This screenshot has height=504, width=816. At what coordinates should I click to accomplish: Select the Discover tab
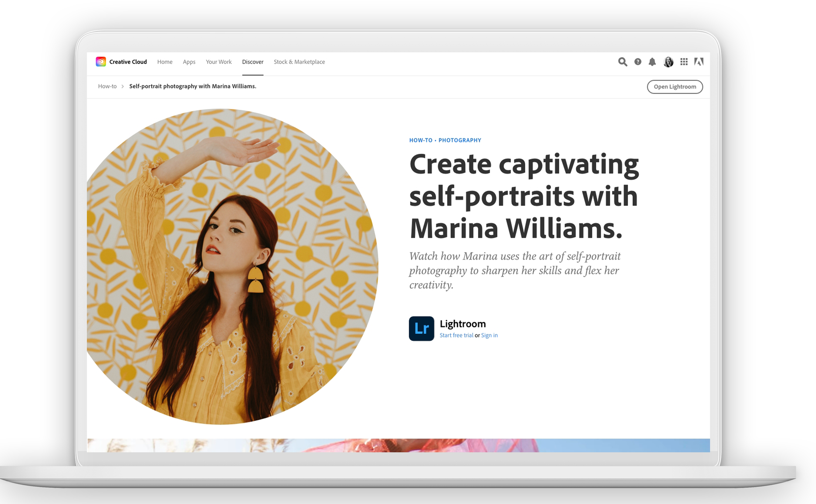tap(252, 62)
